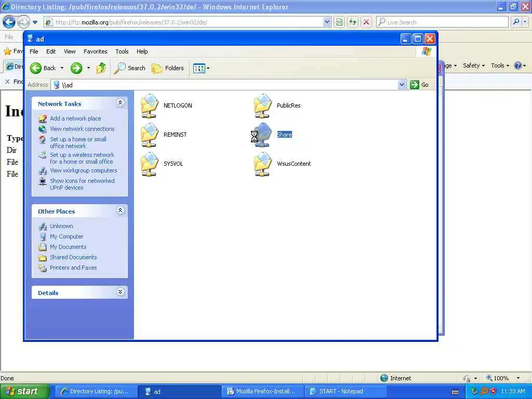This screenshot has width=532, height=399.
Task: Open the Tools menu in the ad window
Action: tap(122, 51)
